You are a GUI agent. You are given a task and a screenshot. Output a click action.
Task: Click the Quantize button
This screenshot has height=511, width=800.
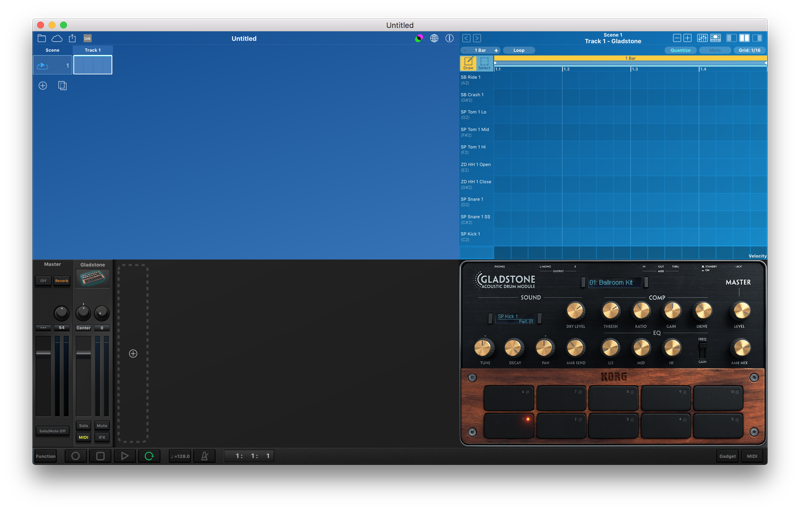pos(680,50)
